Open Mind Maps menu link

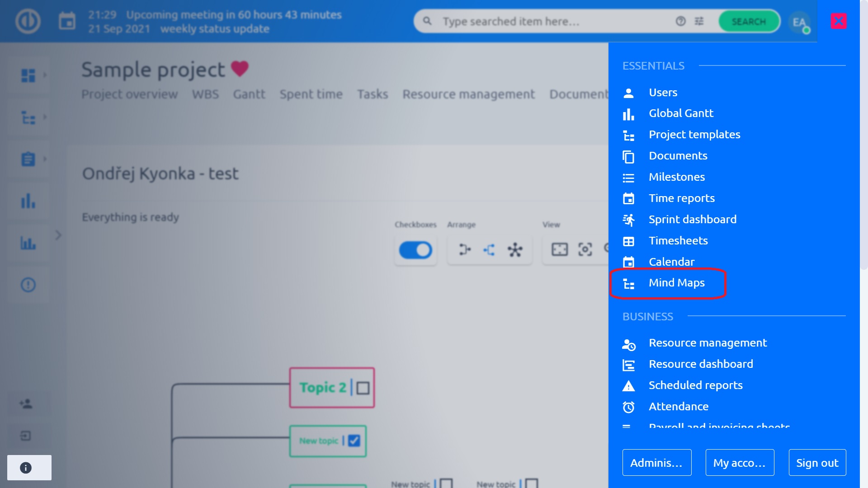pos(677,283)
